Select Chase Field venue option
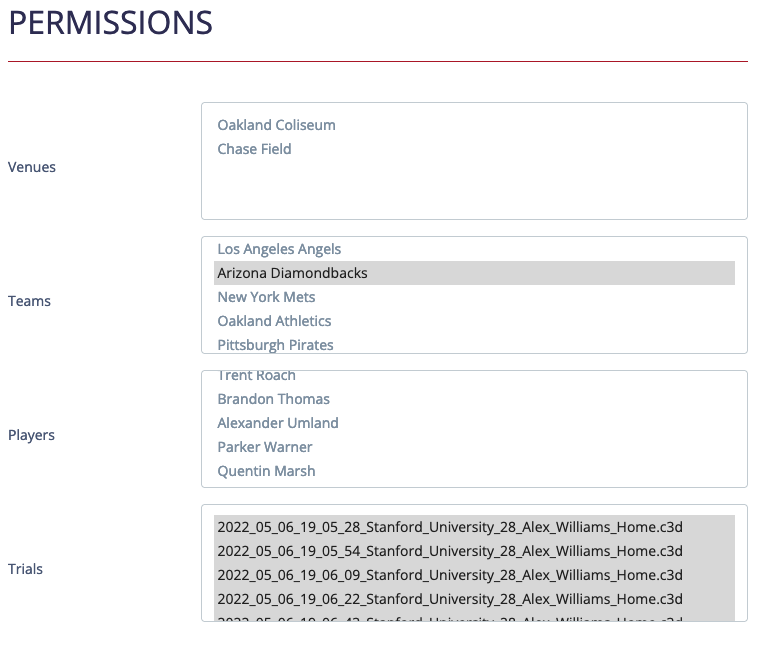This screenshot has height=654, width=778. point(254,149)
